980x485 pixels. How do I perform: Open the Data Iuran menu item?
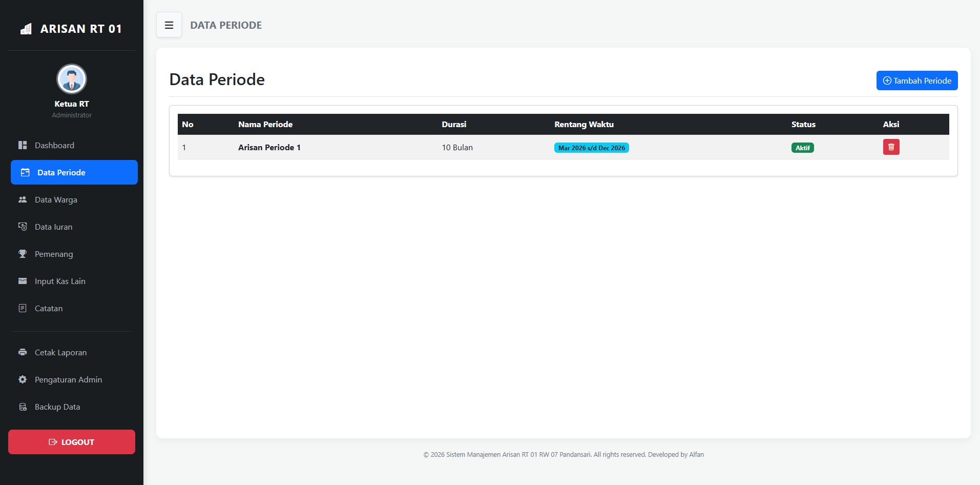[x=53, y=227]
